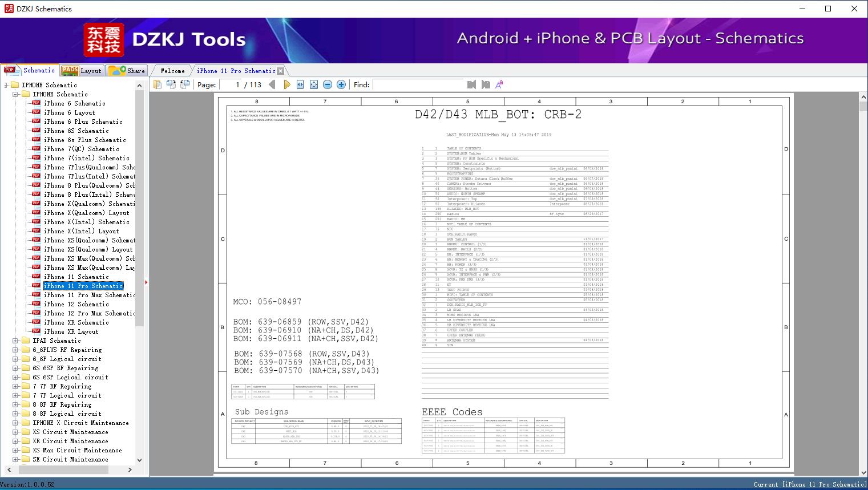Image resolution: width=868 pixels, height=490 pixels.
Task: Click the tree panel vertical scrollbar thumb
Action: tap(139, 208)
